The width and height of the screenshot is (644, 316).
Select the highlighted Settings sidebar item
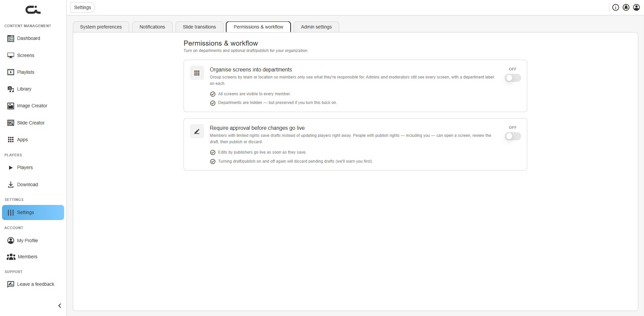(33, 212)
